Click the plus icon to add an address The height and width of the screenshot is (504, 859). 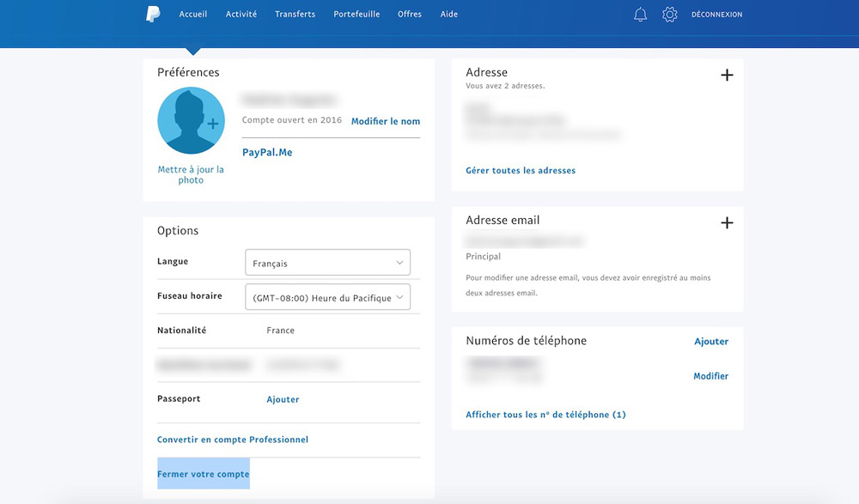(x=727, y=75)
